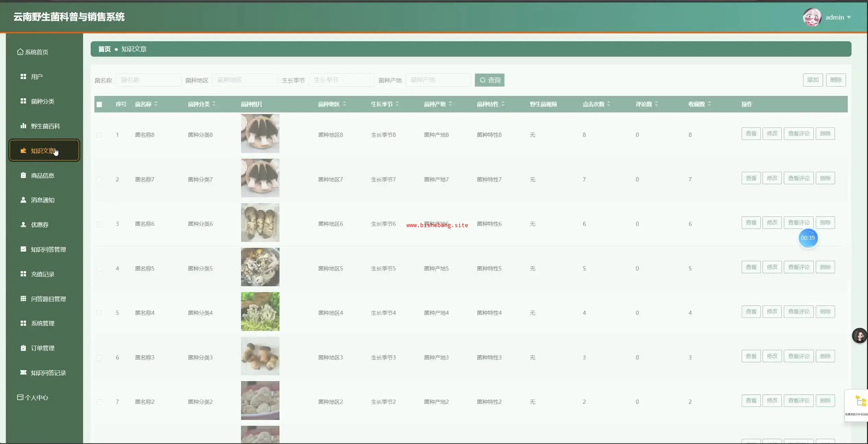Click the admin avatar image

pyautogui.click(x=812, y=17)
